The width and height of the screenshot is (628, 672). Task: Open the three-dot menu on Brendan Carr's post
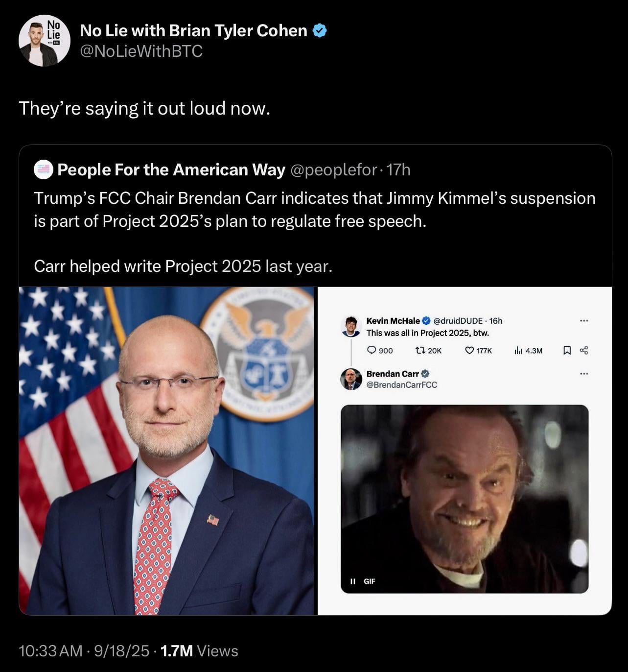[x=583, y=374]
